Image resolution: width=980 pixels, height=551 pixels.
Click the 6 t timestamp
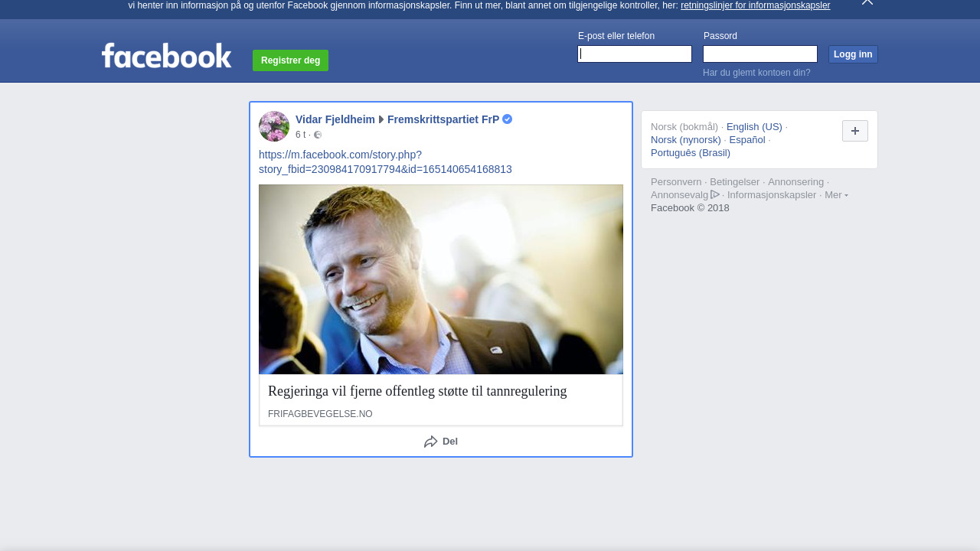pyautogui.click(x=300, y=135)
